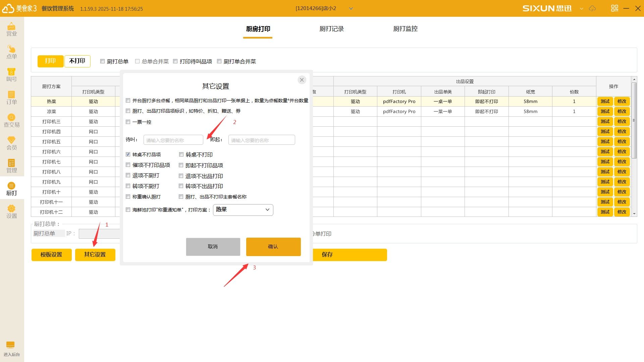The height and width of the screenshot is (362, 644).
Task: Check the 退项不厨打 option
Action: 128,175
